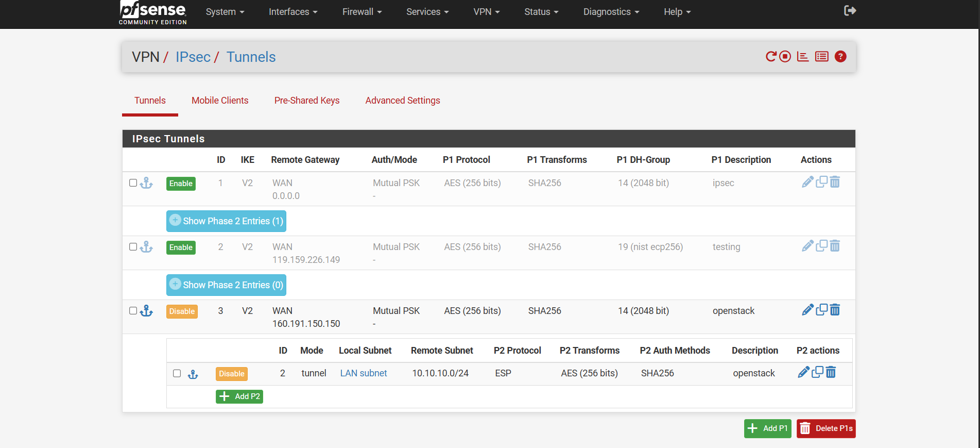The image size is (980, 448).
Task: Open the Firewall dropdown menu
Action: pos(362,12)
